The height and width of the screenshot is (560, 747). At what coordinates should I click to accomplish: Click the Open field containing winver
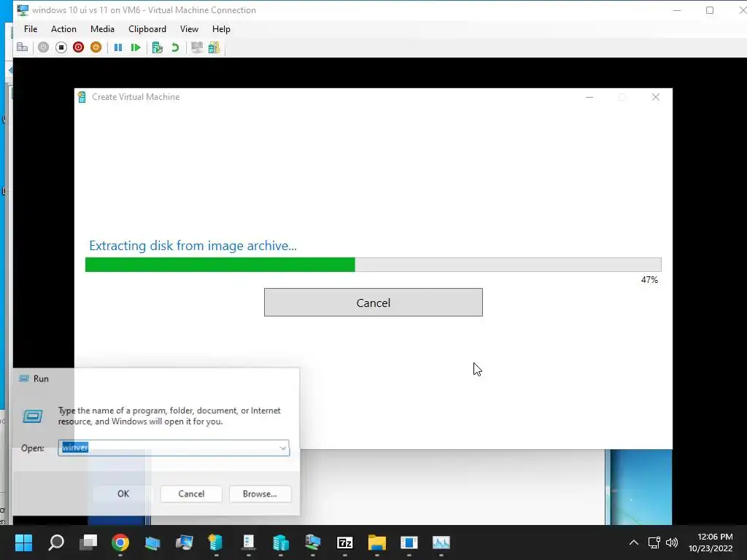[174, 448]
